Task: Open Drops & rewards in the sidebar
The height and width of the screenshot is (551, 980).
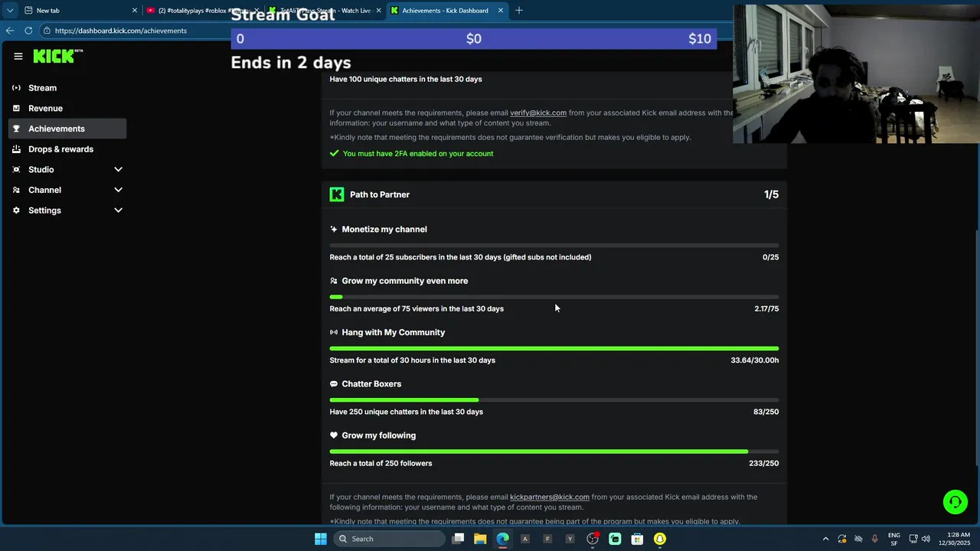Action: [x=67, y=149]
